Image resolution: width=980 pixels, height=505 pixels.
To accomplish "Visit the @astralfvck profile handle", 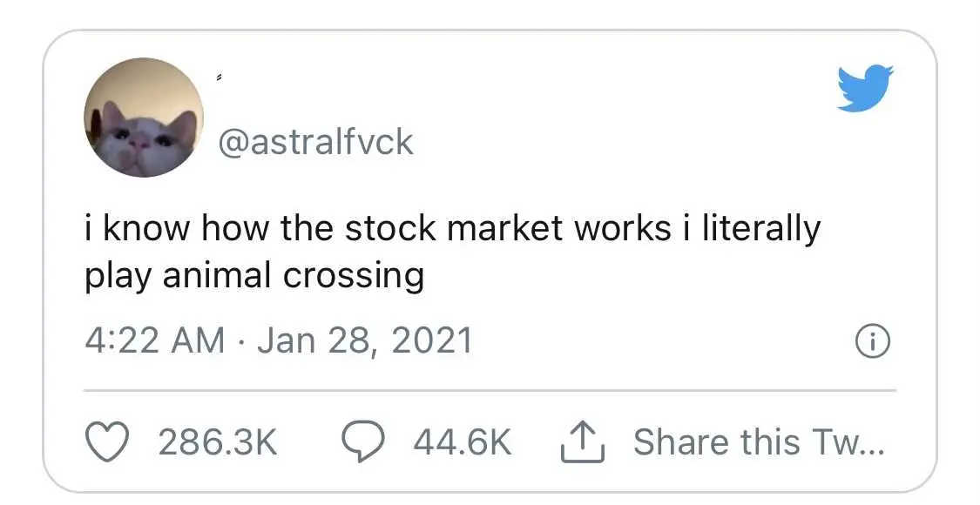I will coord(315,143).
